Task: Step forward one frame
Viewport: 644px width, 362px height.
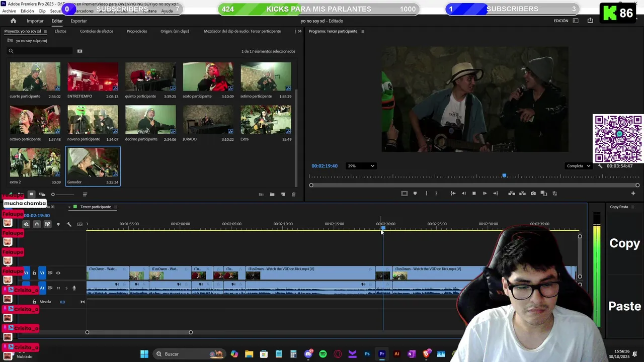Action: (x=485, y=194)
